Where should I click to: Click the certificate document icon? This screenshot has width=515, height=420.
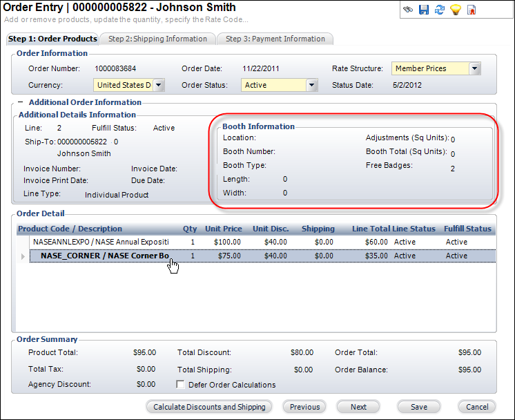(472, 10)
